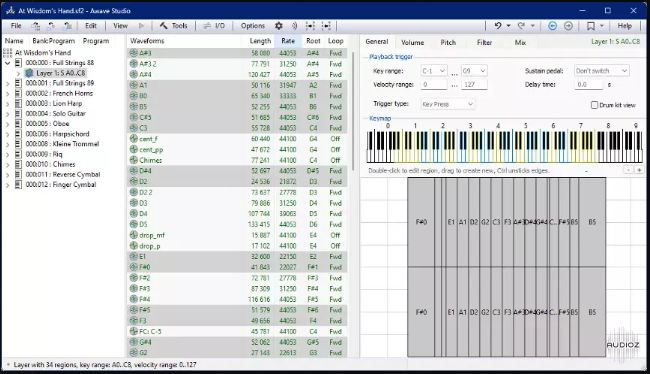This screenshot has height=374, width=650.
Task: Collapse the 000:000 Full Strings 88 tree node
Action: (7, 63)
